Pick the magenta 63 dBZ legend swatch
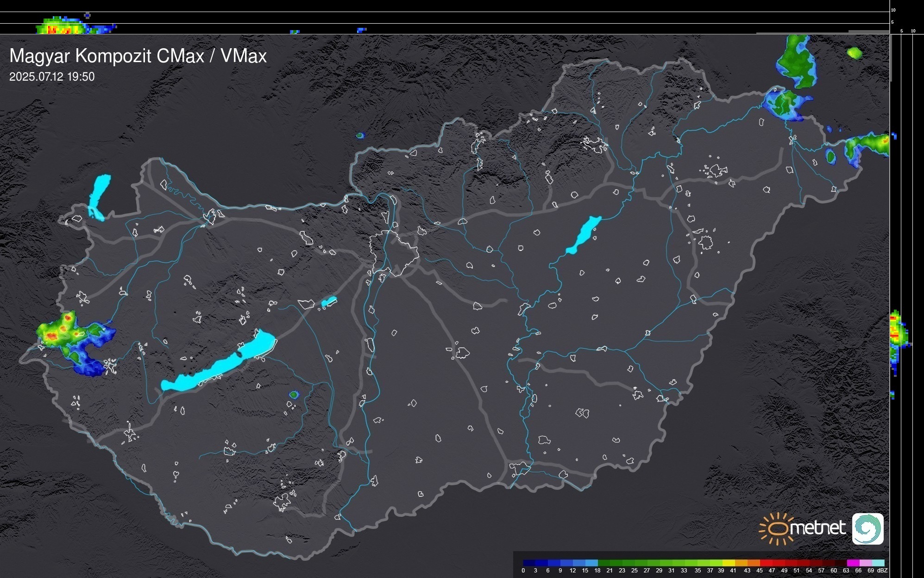Screen dimensions: 924x578 coord(852,563)
